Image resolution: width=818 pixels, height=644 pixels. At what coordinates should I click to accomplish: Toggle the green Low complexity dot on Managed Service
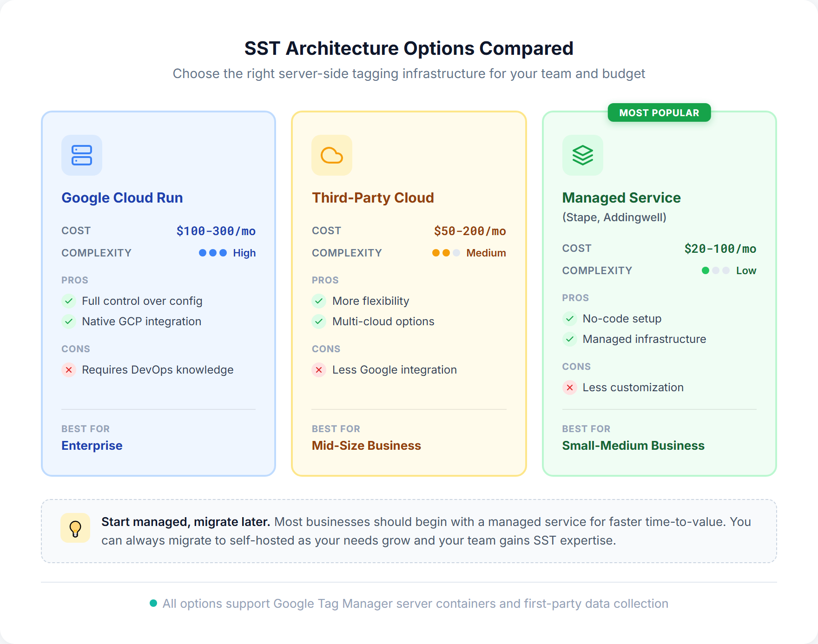pos(705,270)
